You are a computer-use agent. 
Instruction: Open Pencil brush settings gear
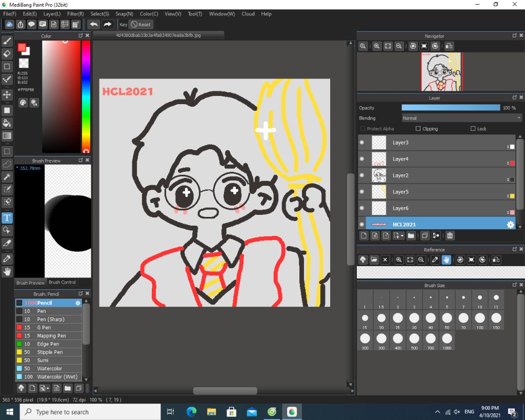78,303
